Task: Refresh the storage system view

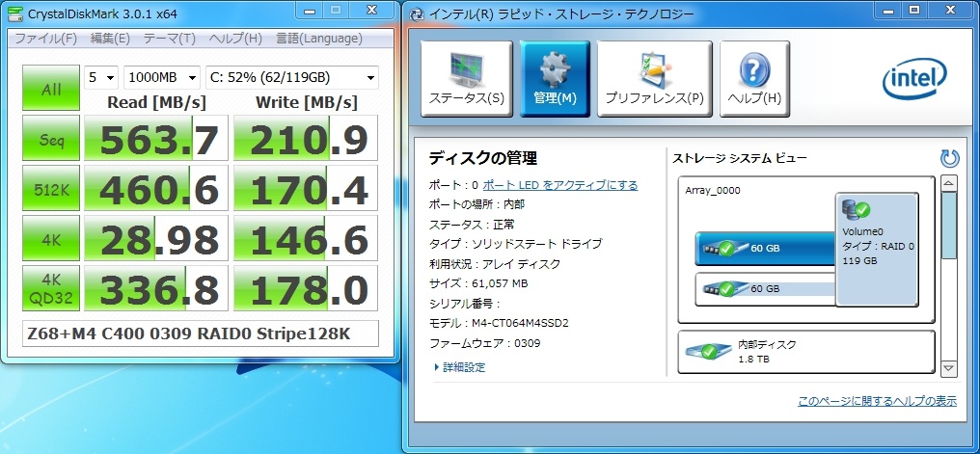Action: (949, 158)
